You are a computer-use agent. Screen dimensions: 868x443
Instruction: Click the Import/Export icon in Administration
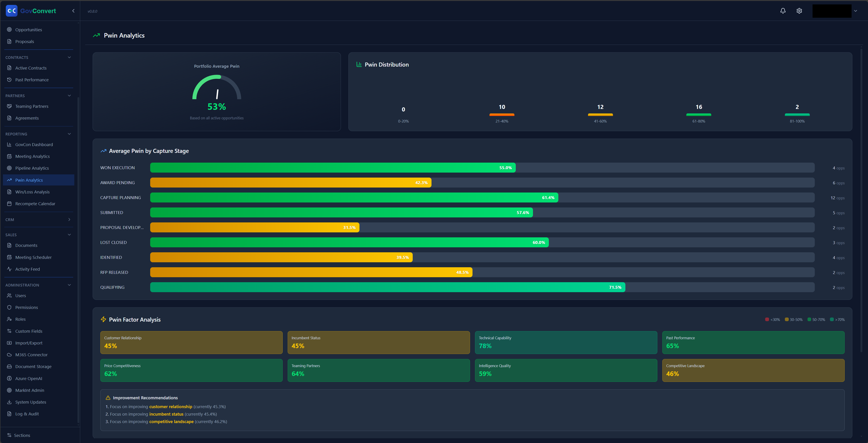pyautogui.click(x=10, y=343)
